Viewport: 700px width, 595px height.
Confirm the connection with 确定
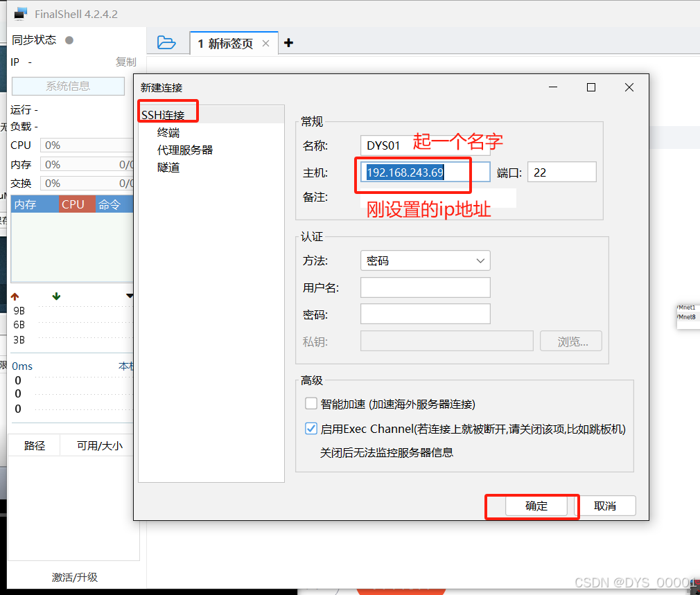pos(536,506)
